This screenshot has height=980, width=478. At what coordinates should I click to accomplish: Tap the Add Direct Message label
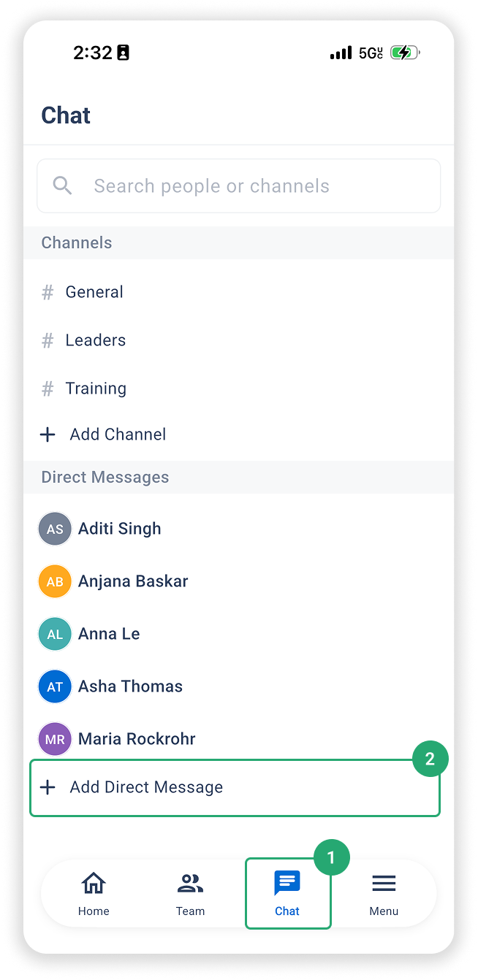click(146, 787)
